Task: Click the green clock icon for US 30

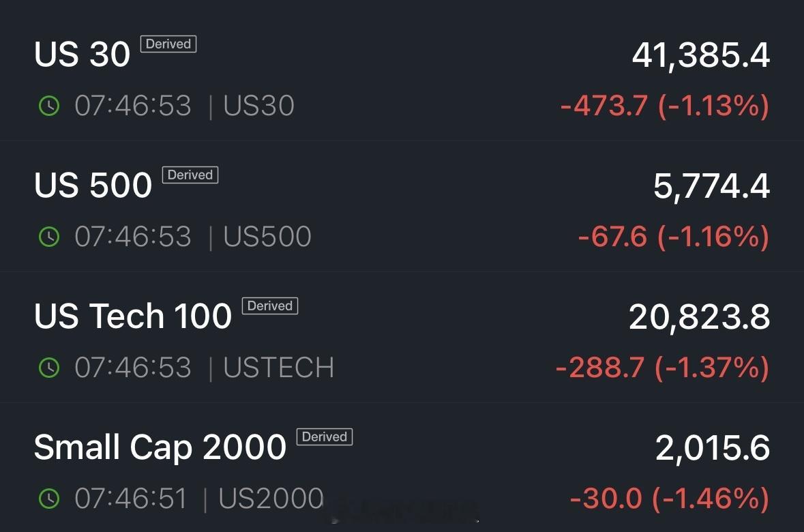Action: 49,106
